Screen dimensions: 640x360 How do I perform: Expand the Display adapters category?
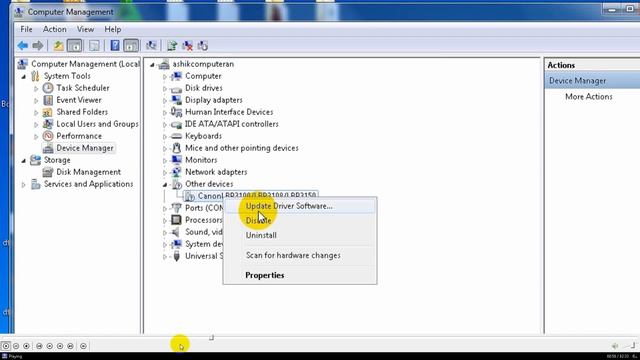(x=165, y=100)
